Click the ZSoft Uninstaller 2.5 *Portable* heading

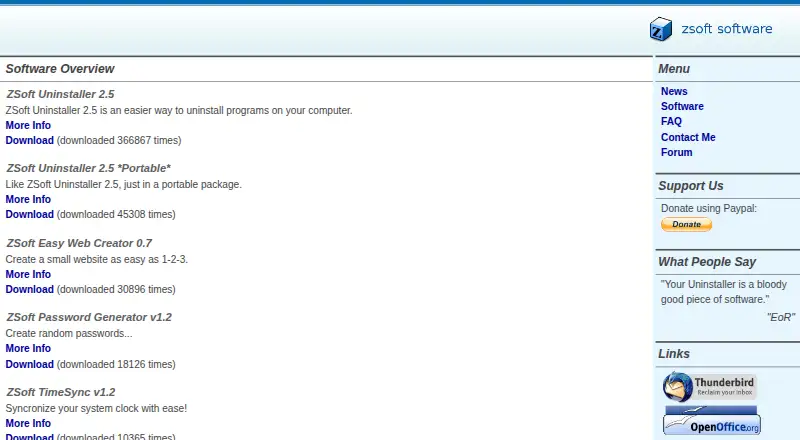(88, 168)
